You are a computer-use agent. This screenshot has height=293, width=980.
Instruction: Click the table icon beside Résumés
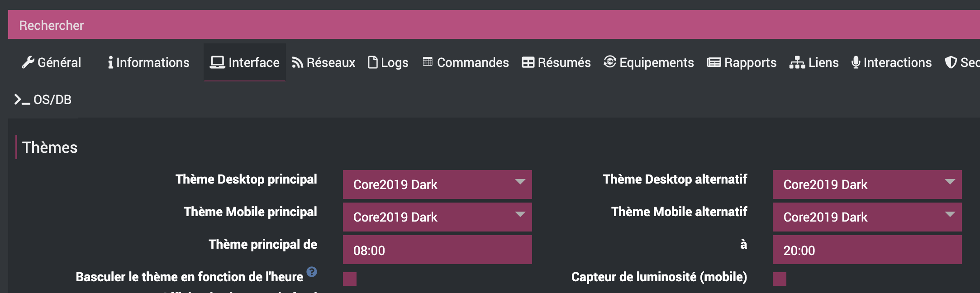[x=528, y=62]
